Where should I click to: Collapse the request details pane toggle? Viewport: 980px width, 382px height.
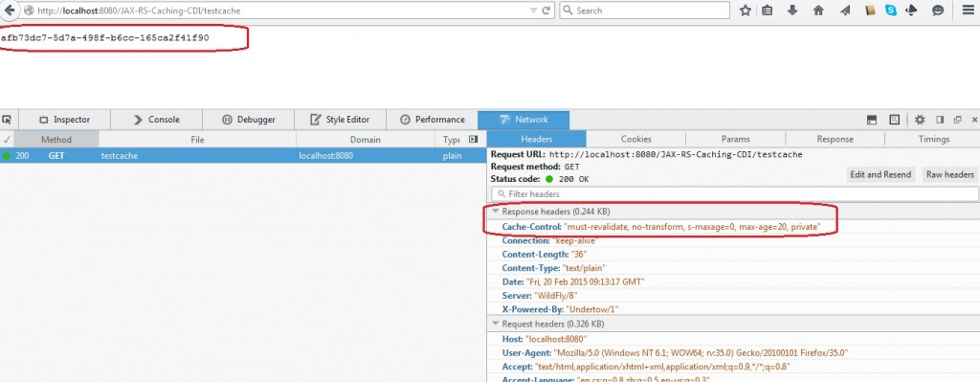473,140
